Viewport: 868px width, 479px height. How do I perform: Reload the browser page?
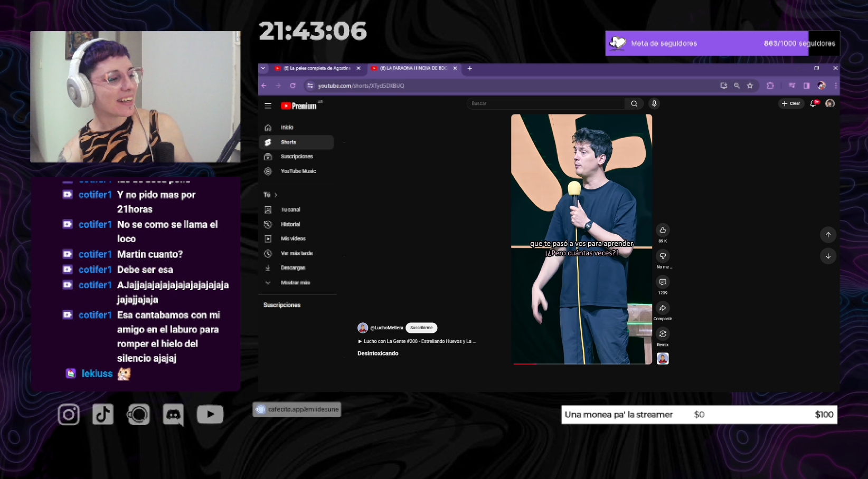click(293, 85)
